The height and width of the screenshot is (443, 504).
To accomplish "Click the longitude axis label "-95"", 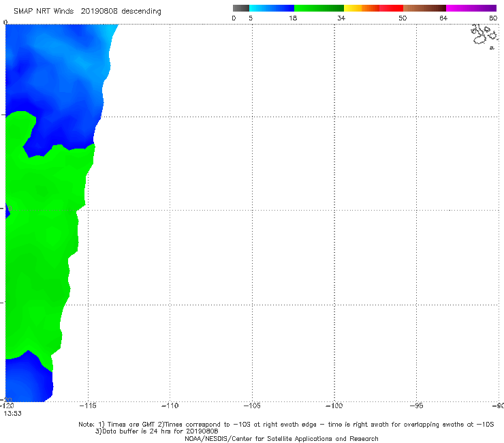I will pyautogui.click(x=416, y=406).
